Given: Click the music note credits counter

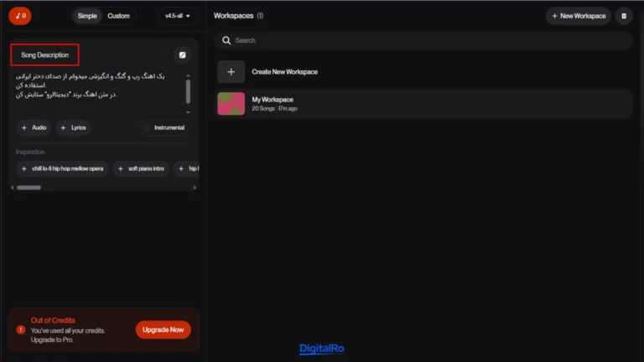Looking at the screenshot, I should click(x=20, y=15).
